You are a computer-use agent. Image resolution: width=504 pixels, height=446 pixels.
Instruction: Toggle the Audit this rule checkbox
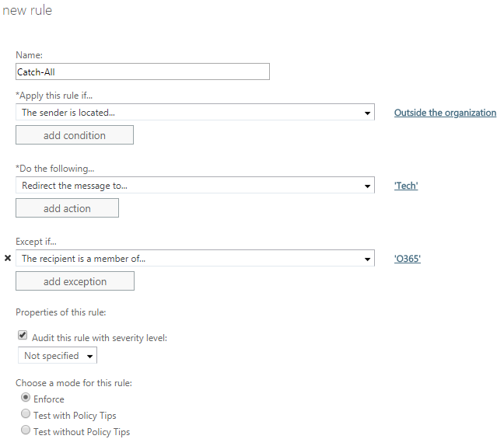pos(23,335)
